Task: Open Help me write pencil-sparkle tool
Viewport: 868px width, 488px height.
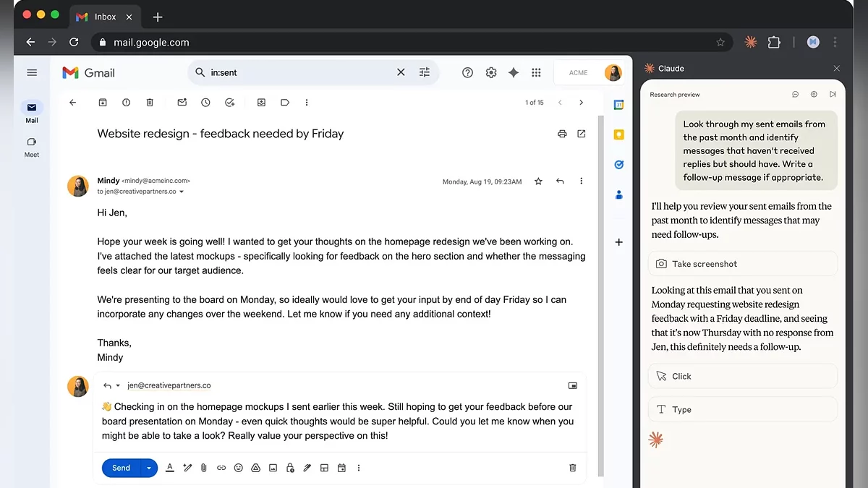Action: pyautogui.click(x=187, y=468)
